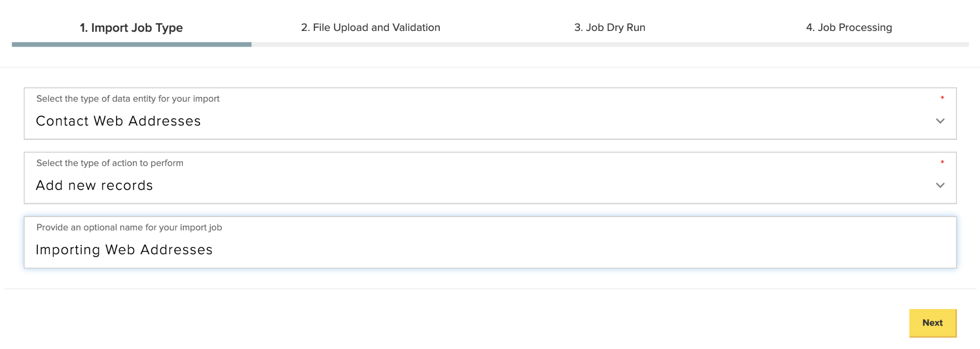Expand the data entity dropdown chevron
This screenshot has height=349, width=980.
click(x=940, y=121)
